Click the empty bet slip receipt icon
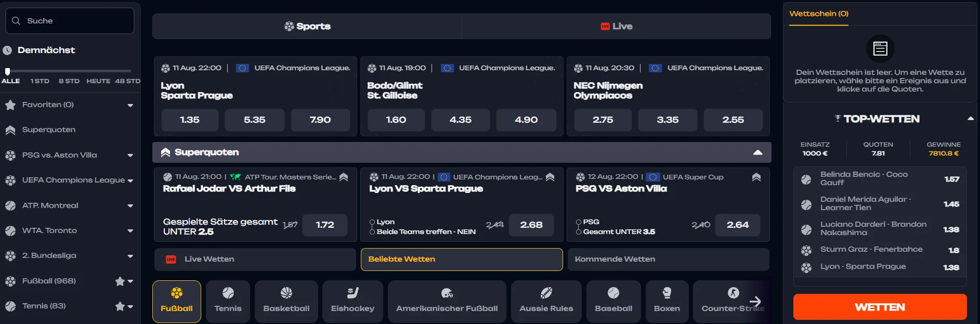Viewport: 980px width, 324px height. coord(880,49)
